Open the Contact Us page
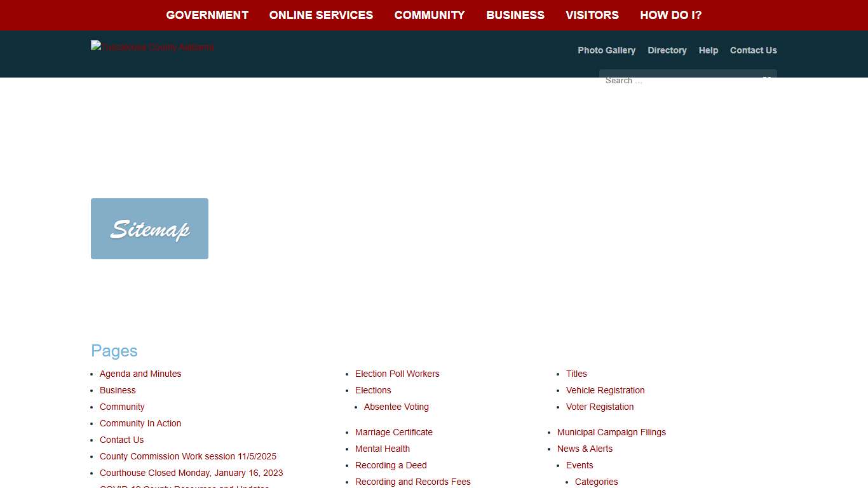This screenshot has height=488, width=868. click(x=754, y=50)
